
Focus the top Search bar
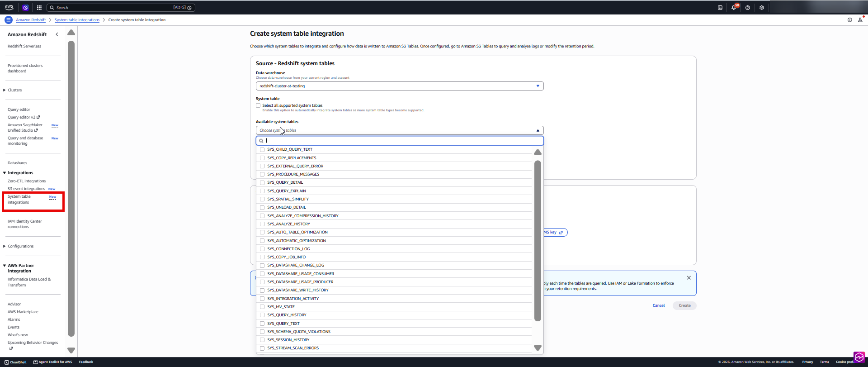(121, 8)
